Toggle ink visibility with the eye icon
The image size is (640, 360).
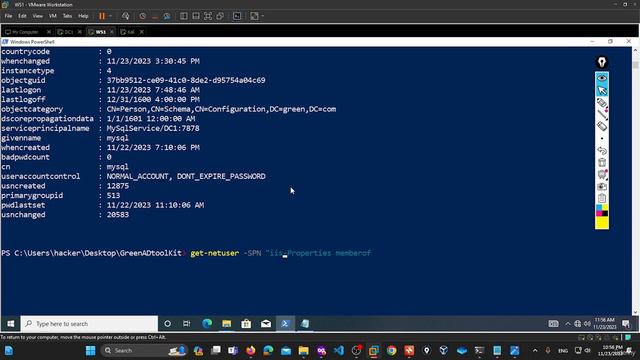click(x=602, y=78)
